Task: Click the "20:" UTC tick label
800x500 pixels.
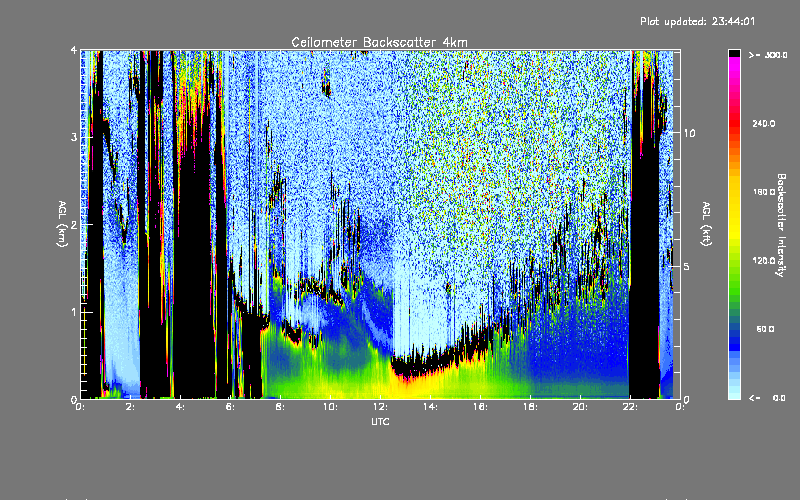Action: [x=580, y=407]
